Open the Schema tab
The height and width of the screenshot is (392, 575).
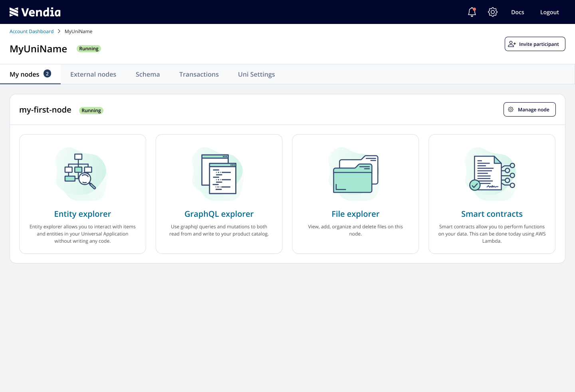pyautogui.click(x=148, y=74)
